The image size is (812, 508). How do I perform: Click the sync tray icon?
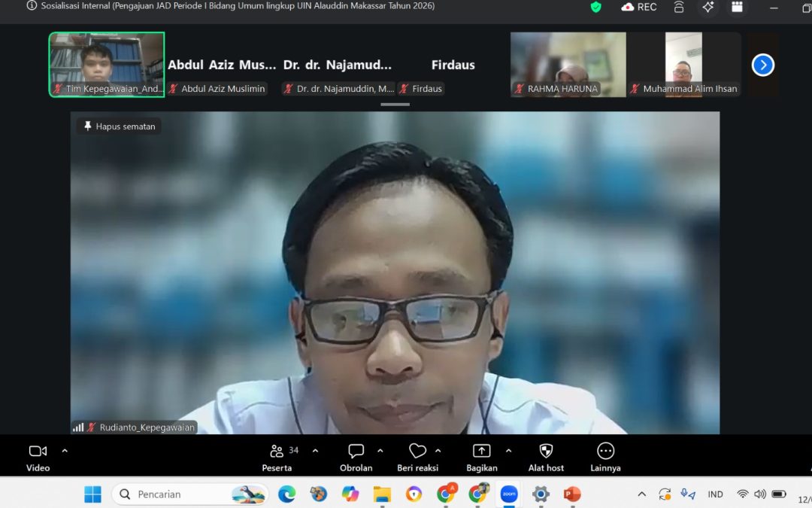tap(665, 494)
